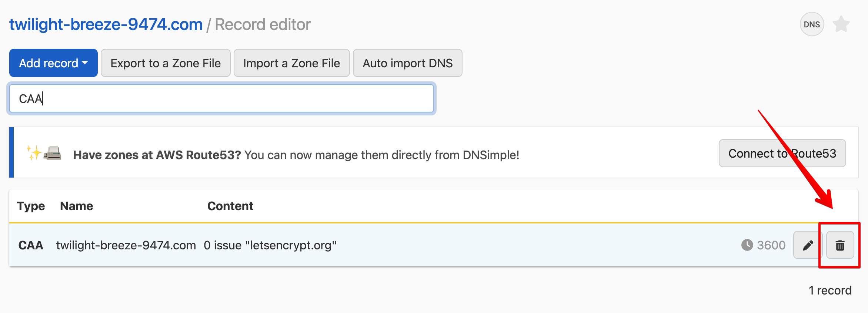Click the pencil icon to edit the CAA record
Image resolution: width=868 pixels, height=313 pixels.
(807, 245)
